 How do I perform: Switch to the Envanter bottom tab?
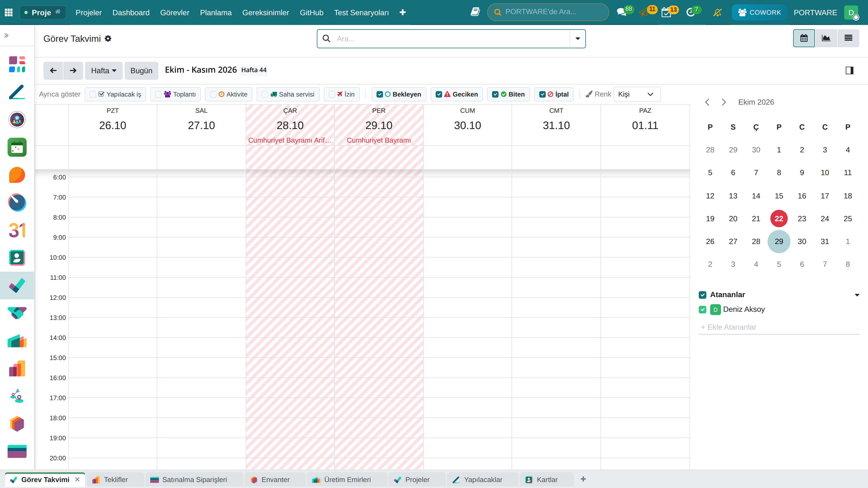[275, 480]
